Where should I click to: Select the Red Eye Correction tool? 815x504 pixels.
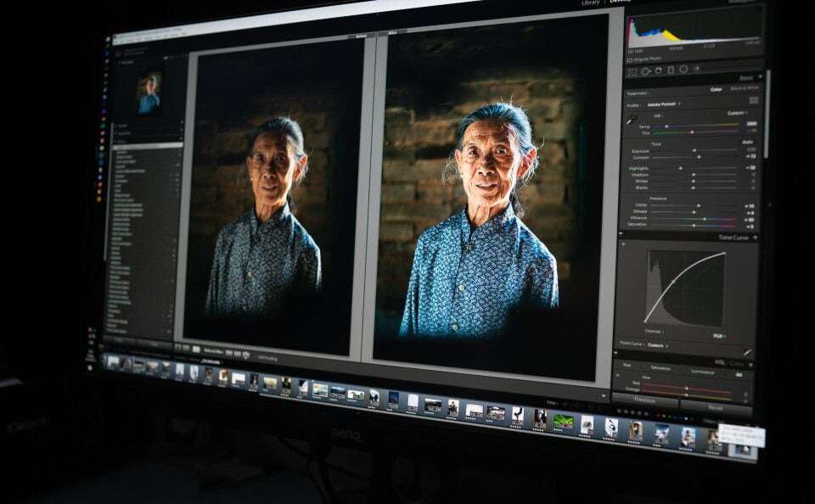(x=658, y=70)
